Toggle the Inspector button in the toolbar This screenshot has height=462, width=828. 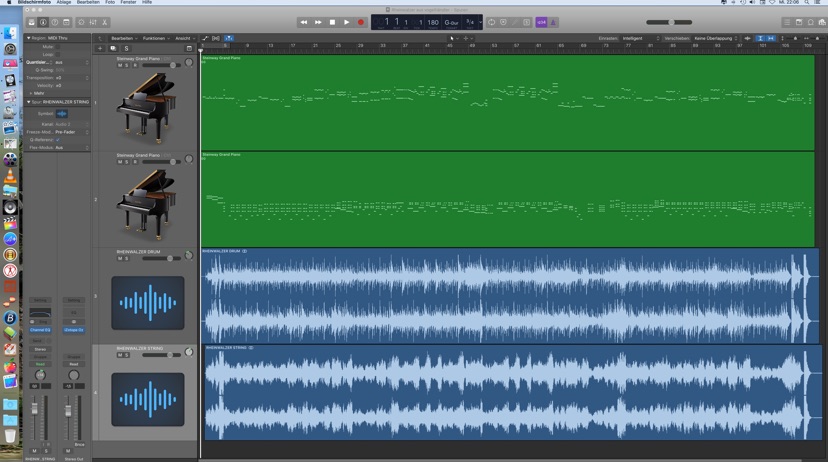(43, 22)
